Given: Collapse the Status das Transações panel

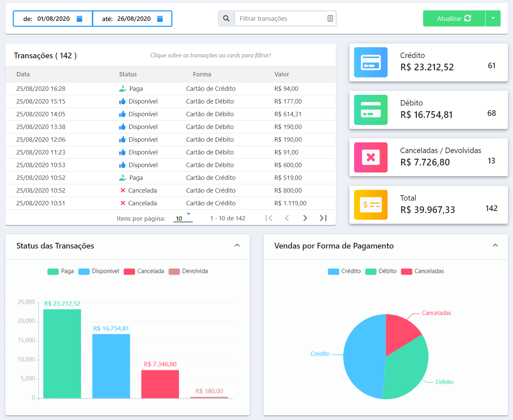Looking at the screenshot, I should [x=237, y=245].
